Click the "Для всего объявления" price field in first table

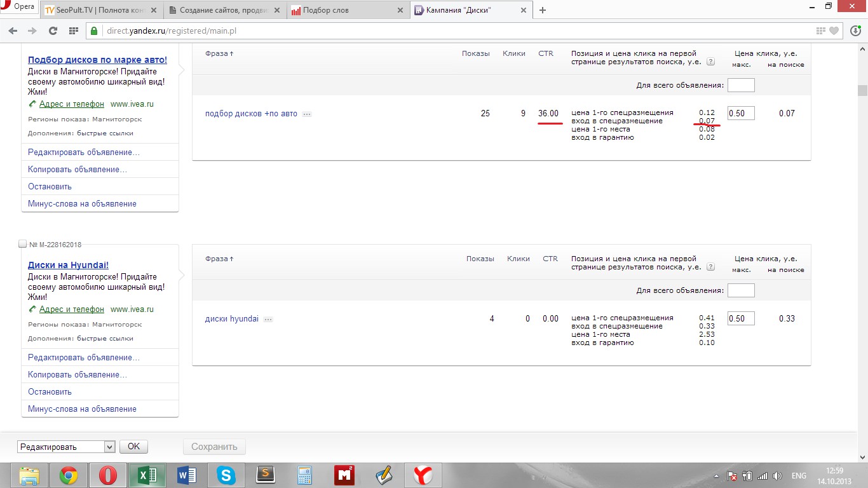pyautogui.click(x=741, y=85)
